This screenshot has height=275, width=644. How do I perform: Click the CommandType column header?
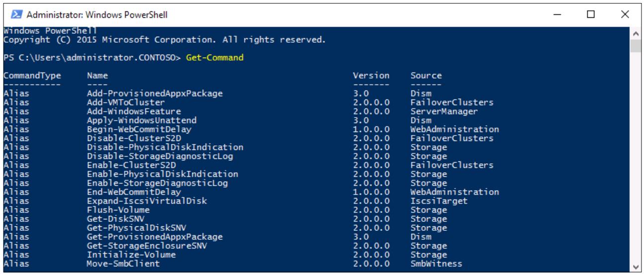pyautogui.click(x=32, y=76)
